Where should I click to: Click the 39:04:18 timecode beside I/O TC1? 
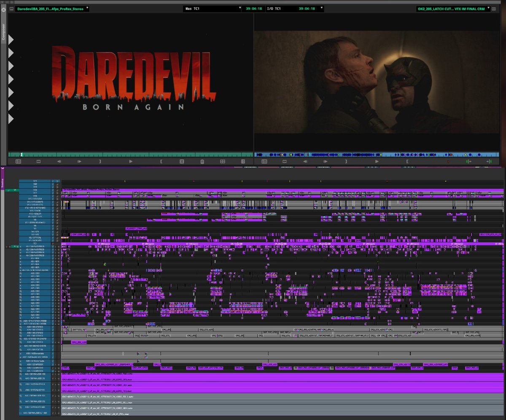point(307,8)
